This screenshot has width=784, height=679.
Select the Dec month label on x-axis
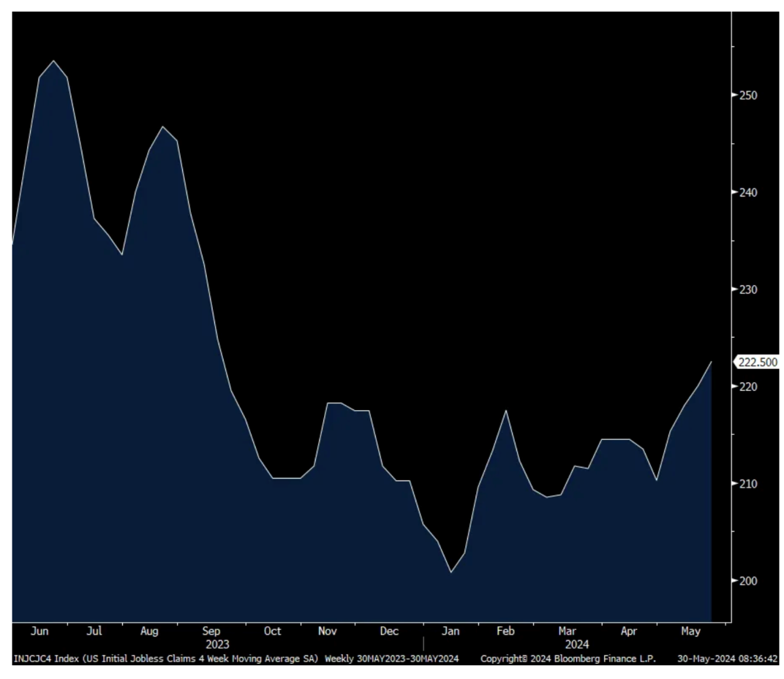coord(389,631)
